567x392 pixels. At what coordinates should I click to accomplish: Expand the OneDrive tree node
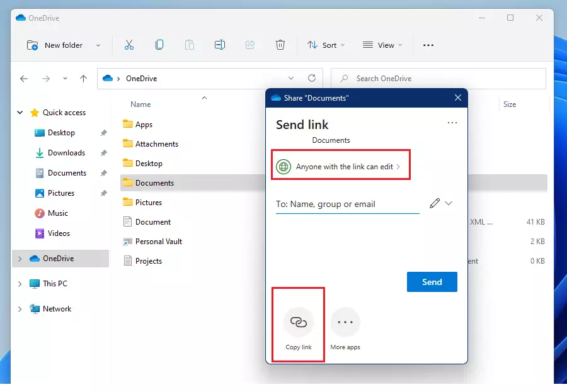tap(20, 259)
